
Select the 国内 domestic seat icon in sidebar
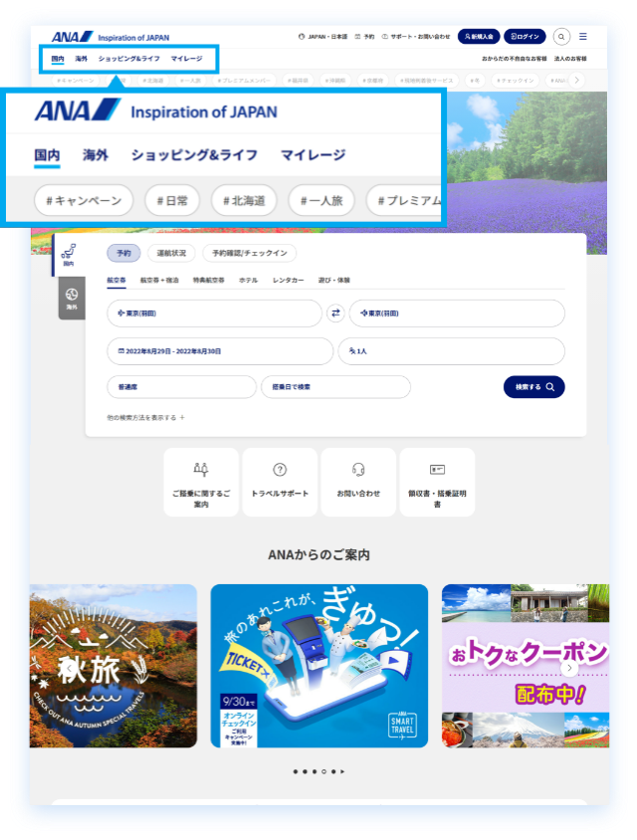tap(69, 256)
